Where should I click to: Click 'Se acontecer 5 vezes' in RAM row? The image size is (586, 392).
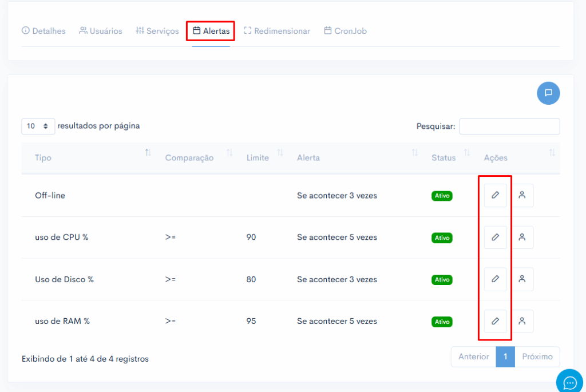[337, 321]
